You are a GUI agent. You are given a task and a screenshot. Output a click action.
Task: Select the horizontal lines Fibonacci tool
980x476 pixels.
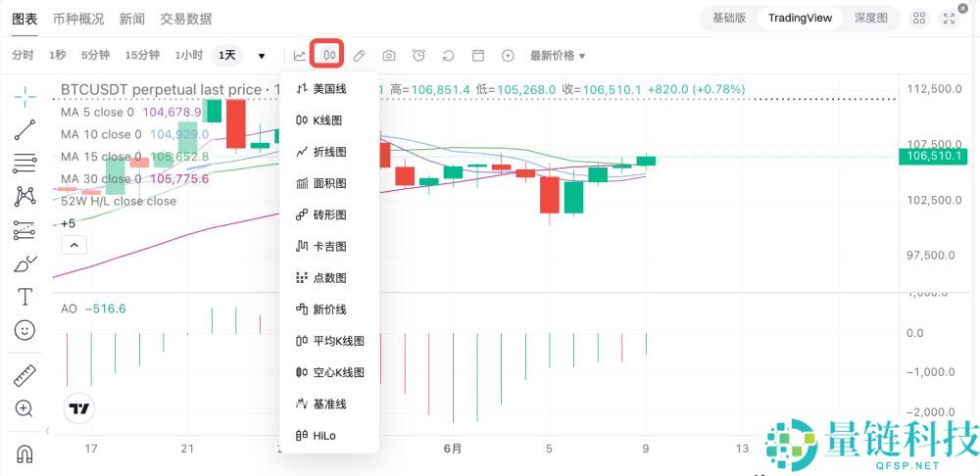[25, 163]
